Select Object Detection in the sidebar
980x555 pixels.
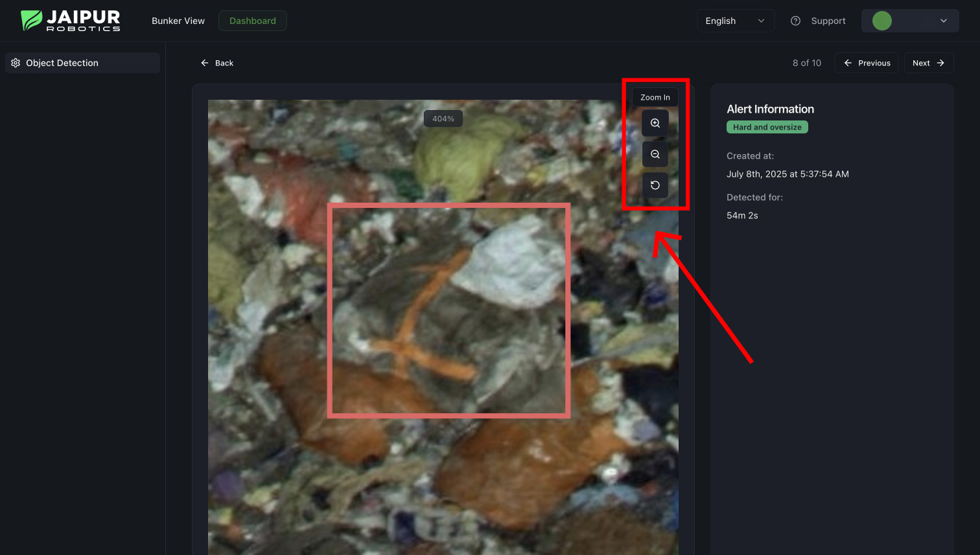(82, 63)
